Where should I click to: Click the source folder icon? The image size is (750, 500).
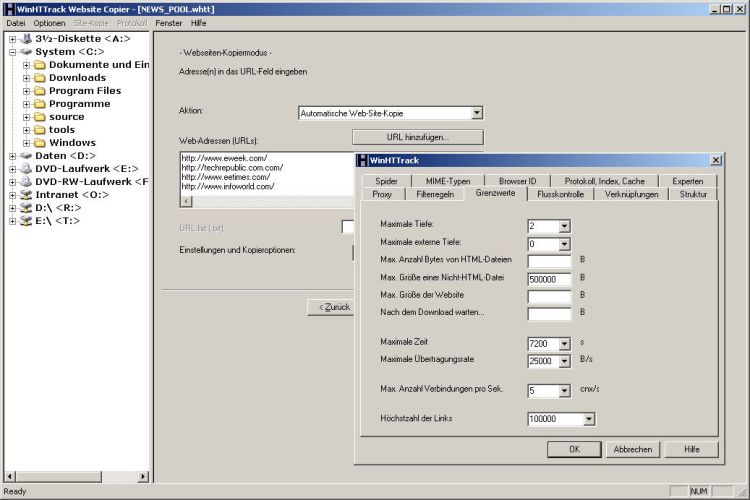coord(40,117)
